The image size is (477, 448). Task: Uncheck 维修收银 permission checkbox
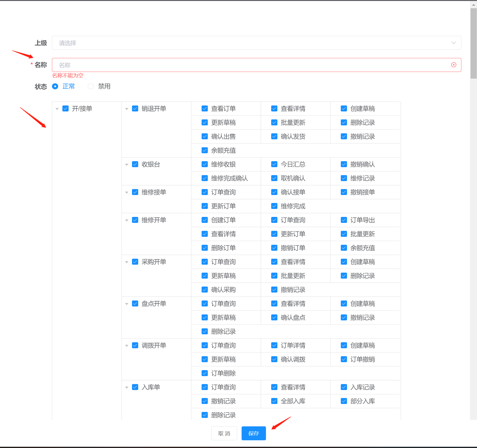205,164
